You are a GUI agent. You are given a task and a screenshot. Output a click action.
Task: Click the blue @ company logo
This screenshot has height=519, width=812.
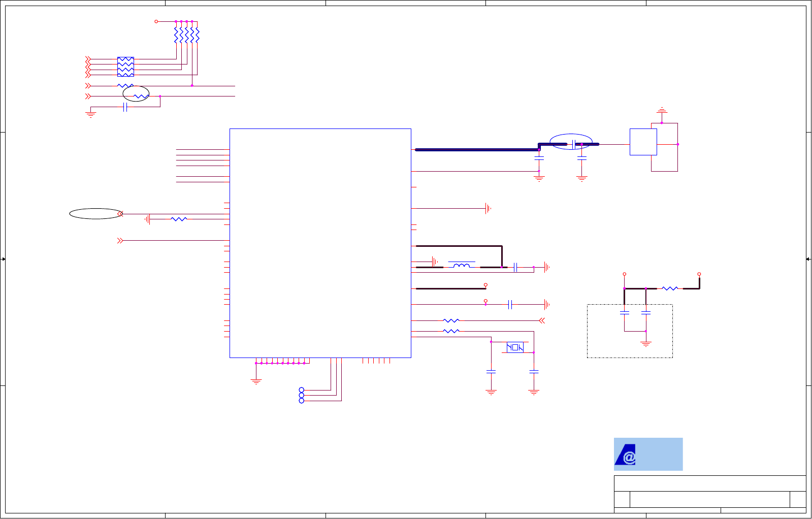648,454
